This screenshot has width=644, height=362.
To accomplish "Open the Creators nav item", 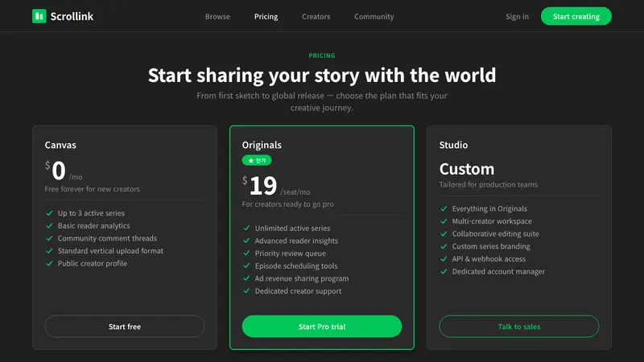I will point(316,16).
